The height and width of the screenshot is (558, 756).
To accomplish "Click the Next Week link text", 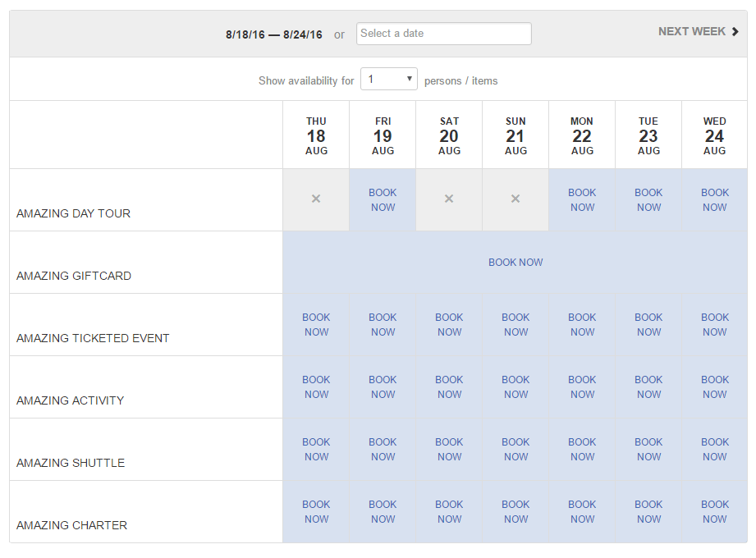I will pos(691,32).
